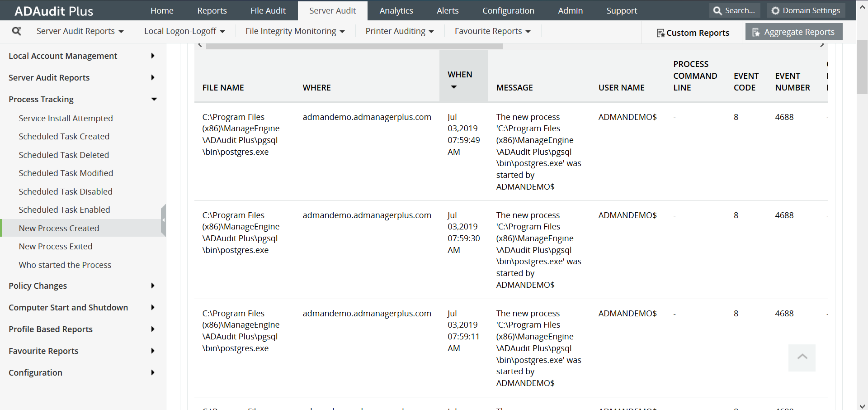The width and height of the screenshot is (868, 410).
Task: Click the WHEN column sort arrow
Action: 454,87
